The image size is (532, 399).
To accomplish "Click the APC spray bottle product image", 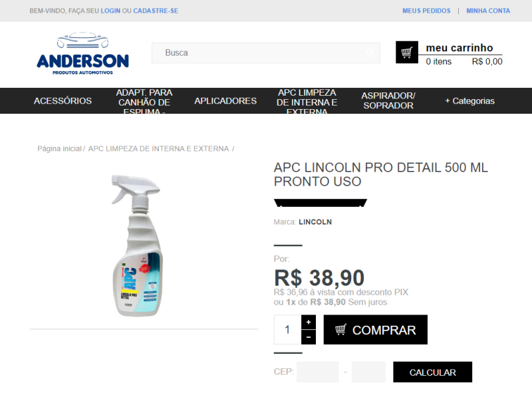I will click(x=138, y=245).
